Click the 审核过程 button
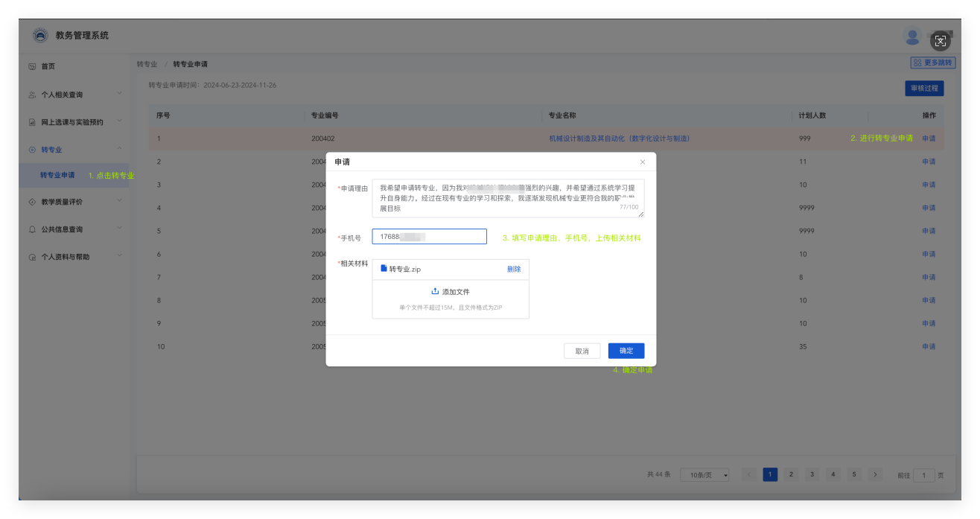 924,88
